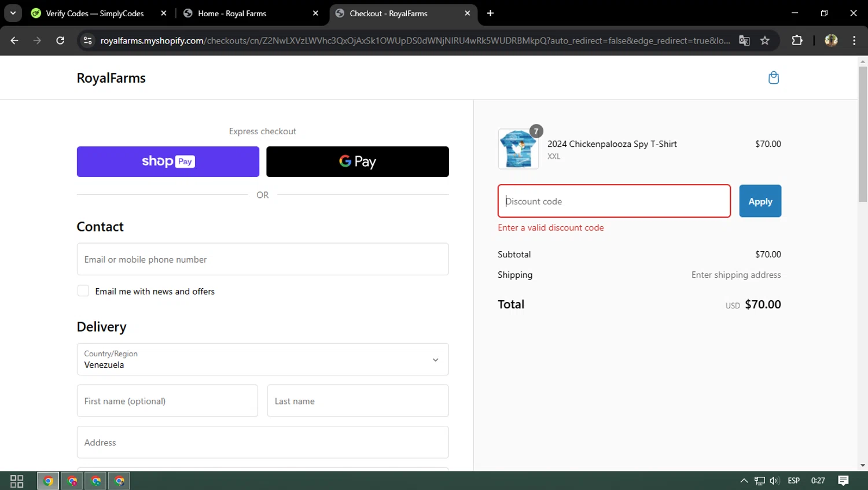
Task: Close the Home - Royal Farms tab
Action: coord(315,13)
